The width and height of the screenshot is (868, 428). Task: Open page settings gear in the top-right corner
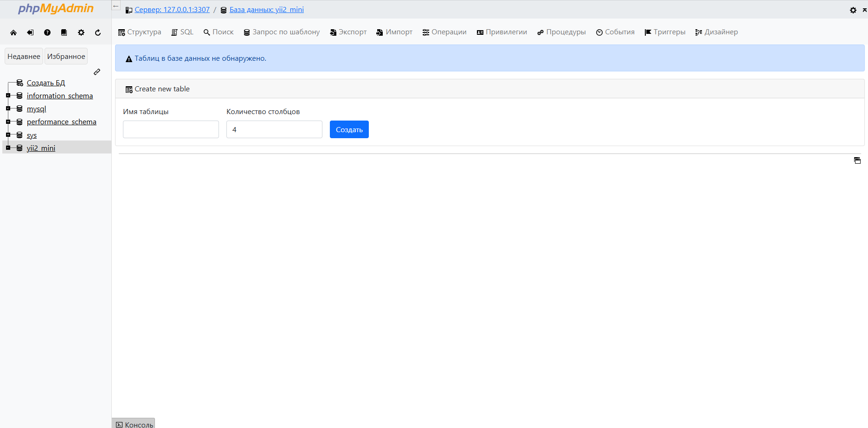pyautogui.click(x=853, y=10)
